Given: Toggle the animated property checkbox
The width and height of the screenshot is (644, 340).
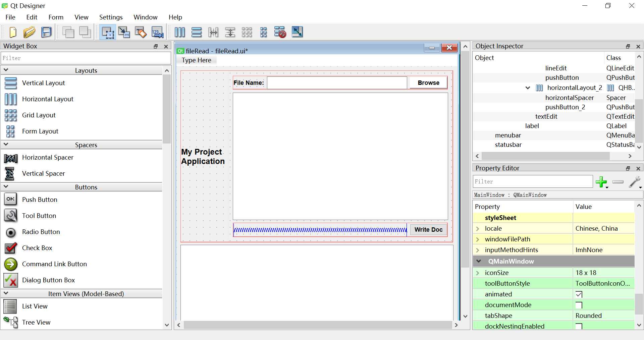Looking at the screenshot, I should [x=579, y=294].
